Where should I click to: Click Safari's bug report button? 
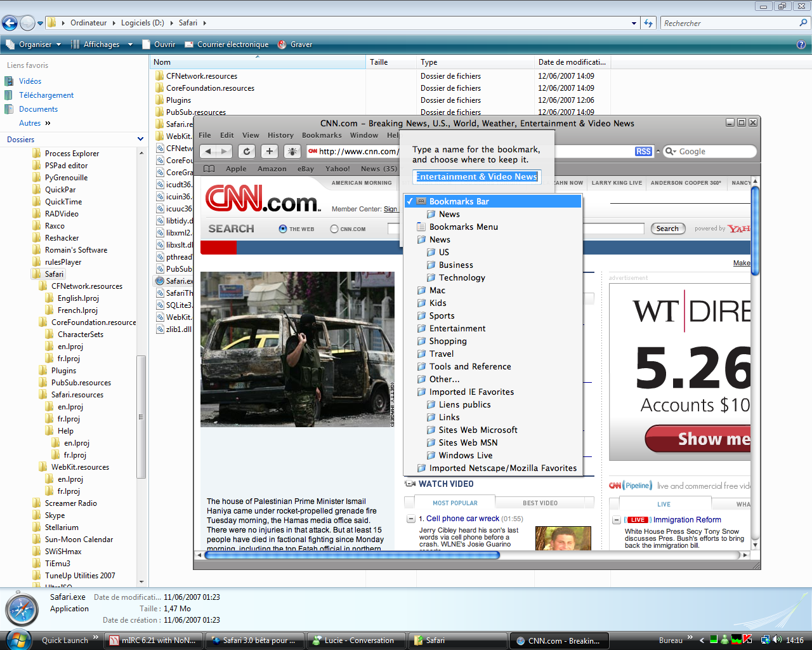click(x=292, y=151)
